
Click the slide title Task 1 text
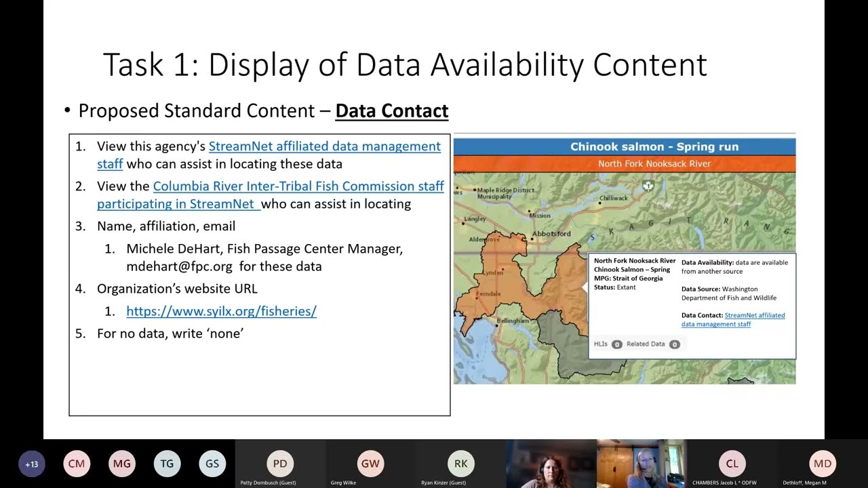[x=405, y=64]
